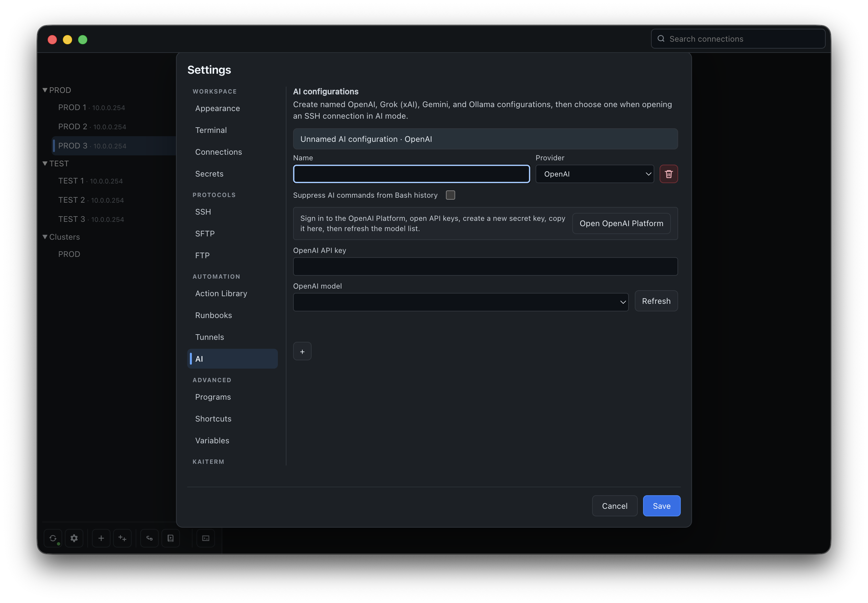Add a new AI configuration with plus button
The width and height of the screenshot is (868, 603).
click(302, 351)
